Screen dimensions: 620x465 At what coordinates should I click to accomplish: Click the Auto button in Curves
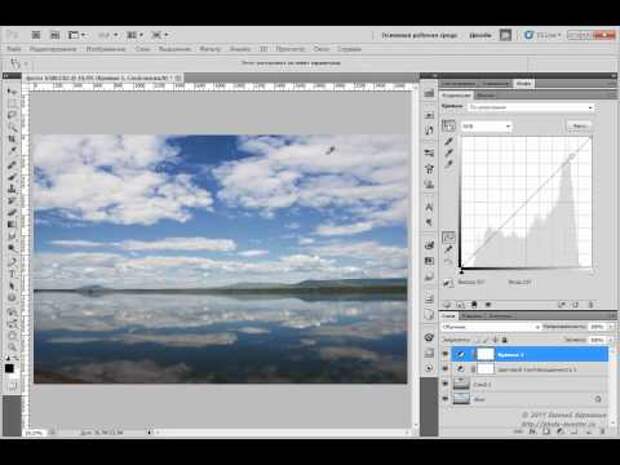tap(579, 126)
